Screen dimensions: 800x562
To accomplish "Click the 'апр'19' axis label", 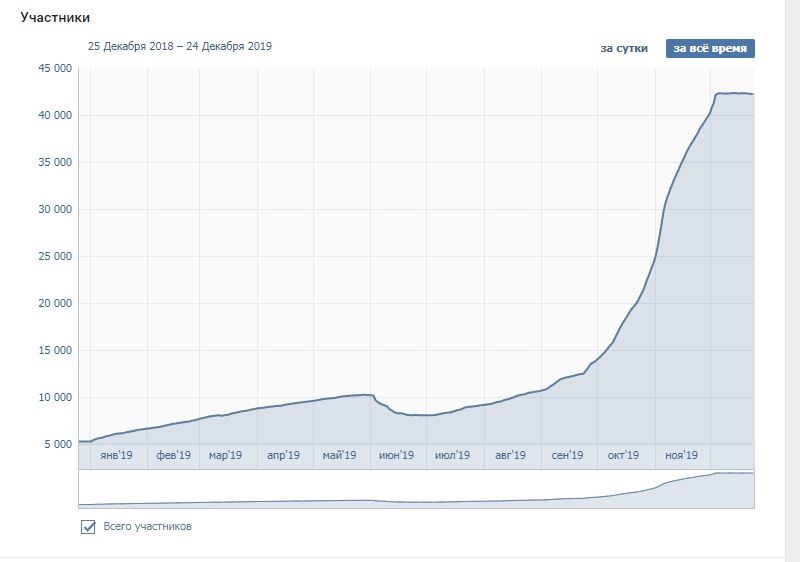I will [x=283, y=455].
